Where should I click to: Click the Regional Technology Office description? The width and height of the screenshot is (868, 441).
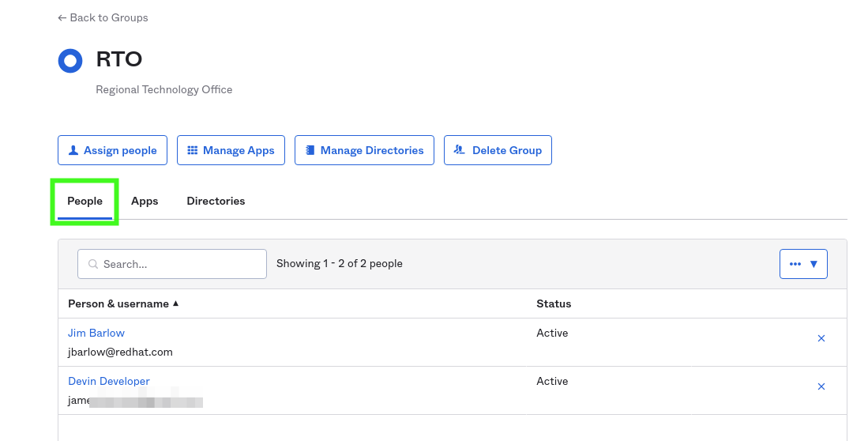164,89
